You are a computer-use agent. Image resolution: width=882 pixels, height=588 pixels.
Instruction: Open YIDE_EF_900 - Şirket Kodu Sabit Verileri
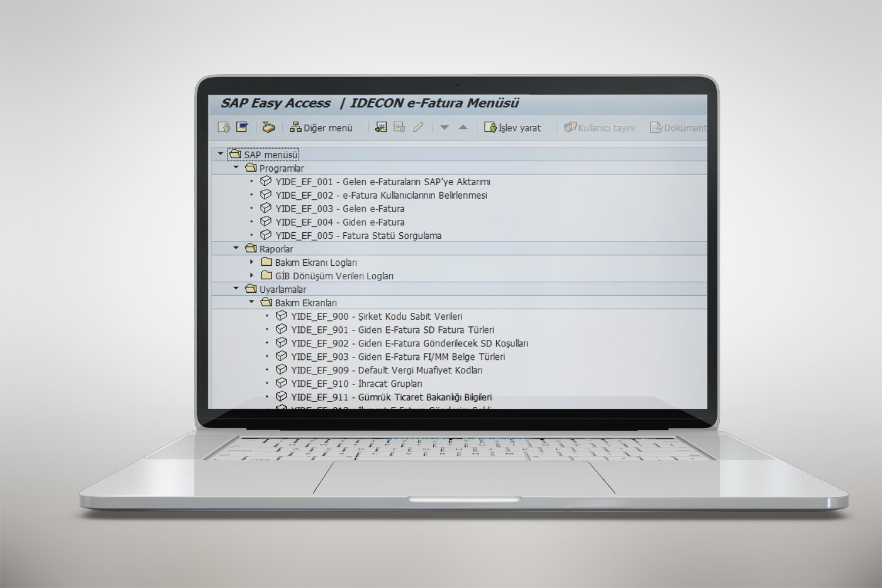(377, 316)
